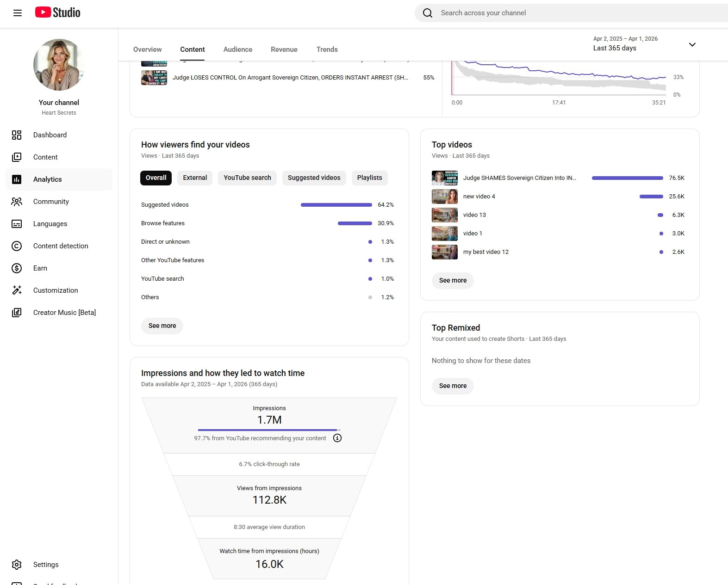Open the Customization page
This screenshot has height=585, width=728.
[56, 290]
